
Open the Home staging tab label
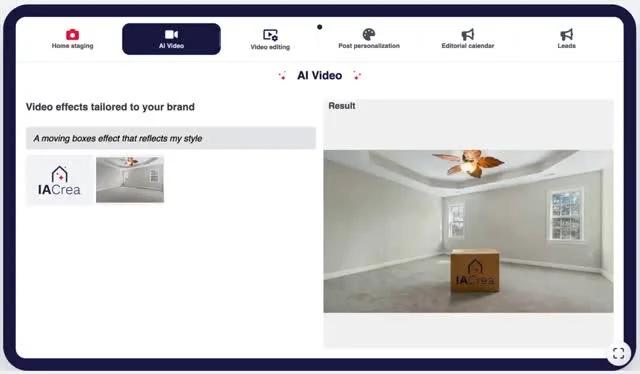(x=72, y=46)
